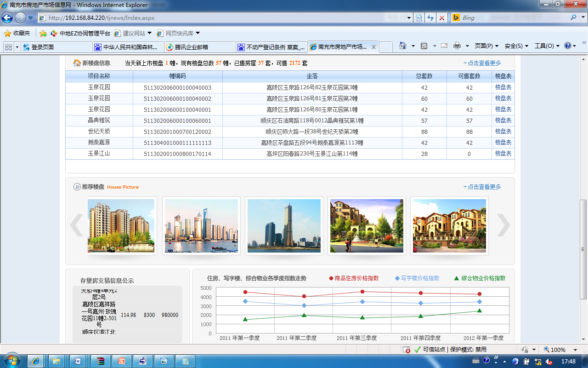Viewport: 588px width, 368px height.
Task: Switch to the 登录页面 tab
Action: coord(56,47)
